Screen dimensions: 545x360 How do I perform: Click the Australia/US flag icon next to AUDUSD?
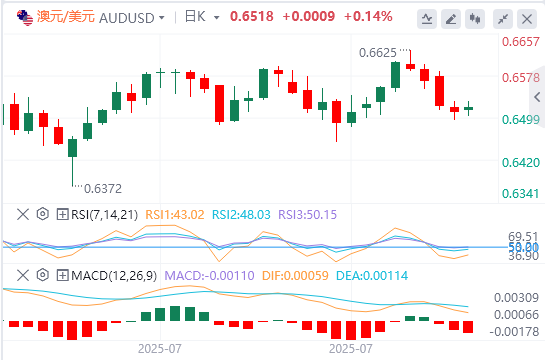[x=25, y=17]
